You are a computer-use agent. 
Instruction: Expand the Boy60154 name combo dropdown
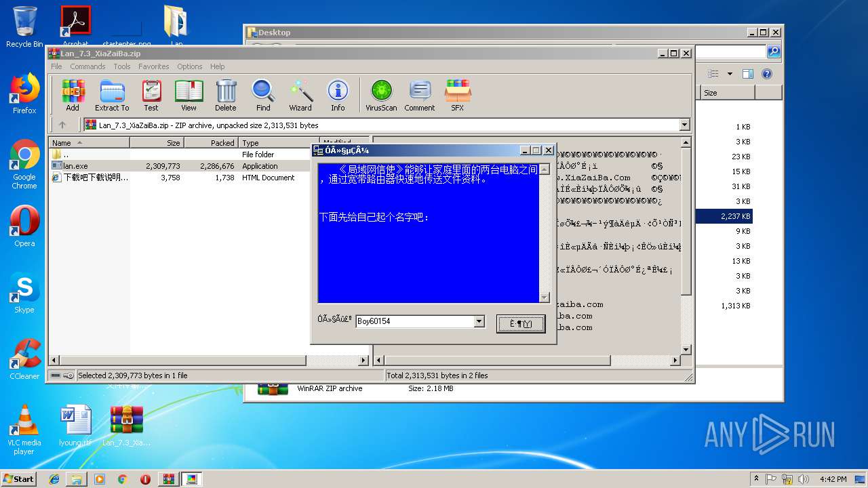(479, 322)
